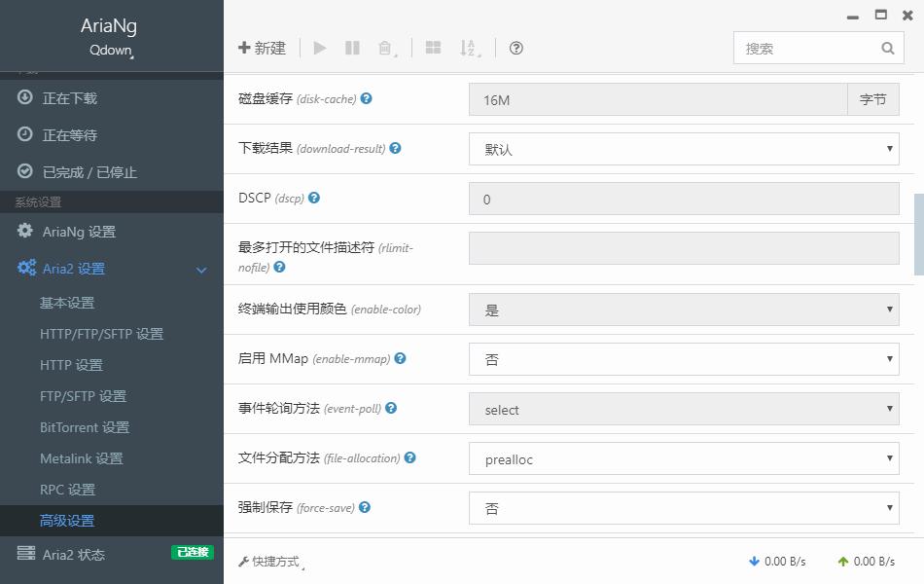Start selected tasks with play icon
The height and width of the screenshot is (584, 924).
click(x=320, y=48)
